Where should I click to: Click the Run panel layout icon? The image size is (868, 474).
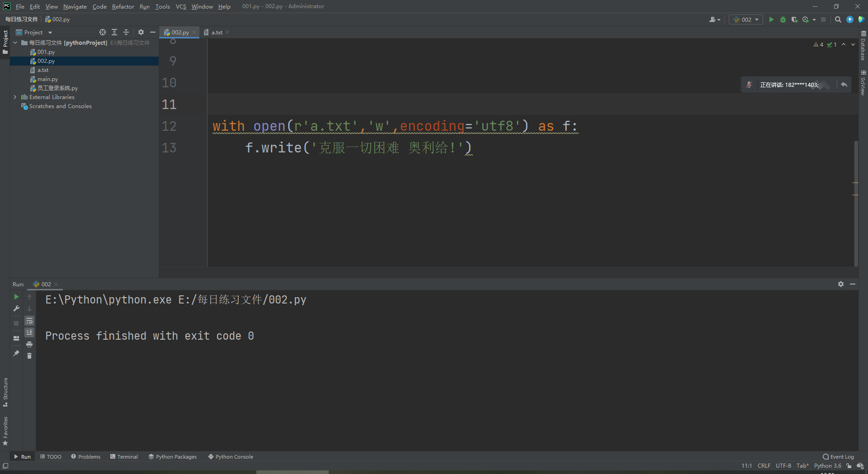tap(16, 338)
